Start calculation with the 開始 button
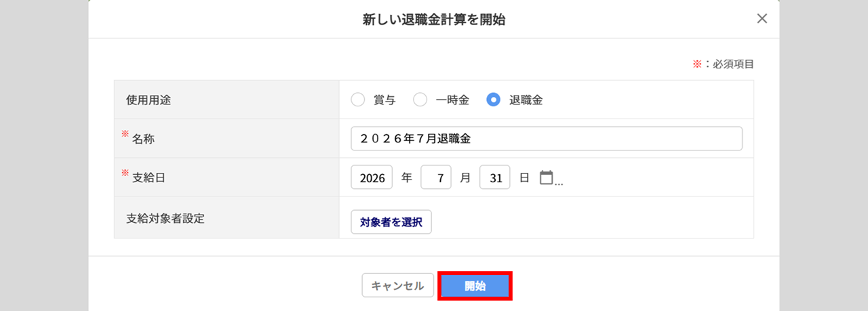868x311 pixels. click(475, 286)
